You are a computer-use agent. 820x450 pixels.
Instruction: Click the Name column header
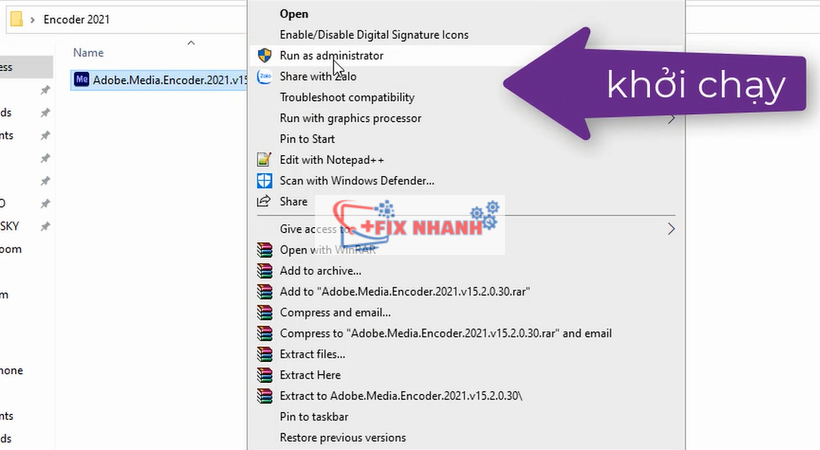[88, 53]
